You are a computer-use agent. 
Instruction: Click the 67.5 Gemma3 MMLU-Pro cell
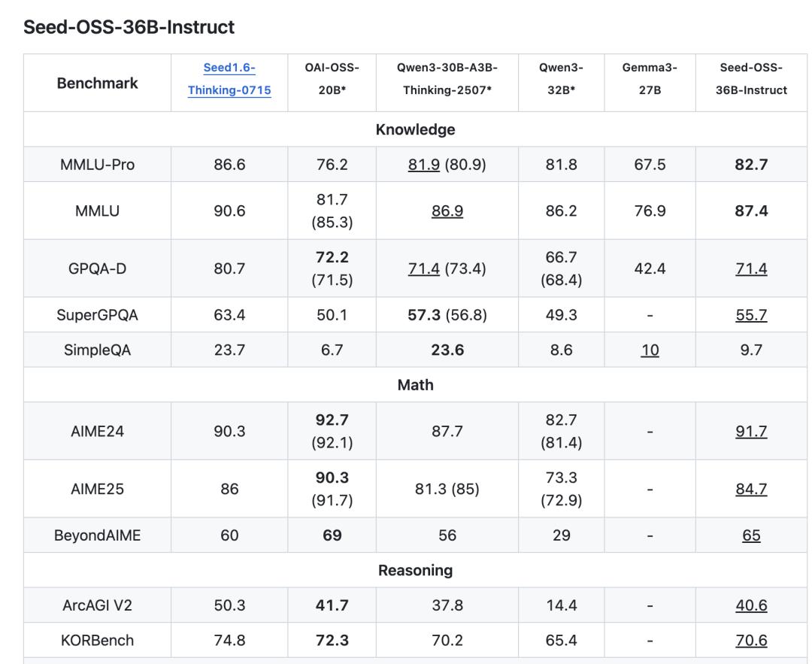pos(650,164)
